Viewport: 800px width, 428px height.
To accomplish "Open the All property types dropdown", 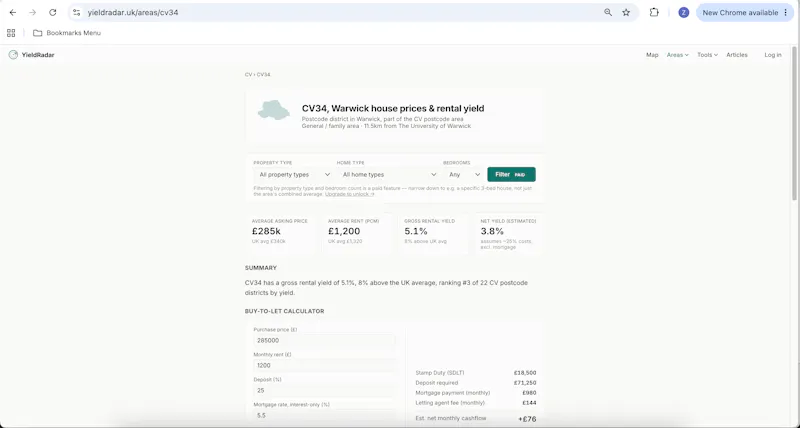I will coord(294,174).
